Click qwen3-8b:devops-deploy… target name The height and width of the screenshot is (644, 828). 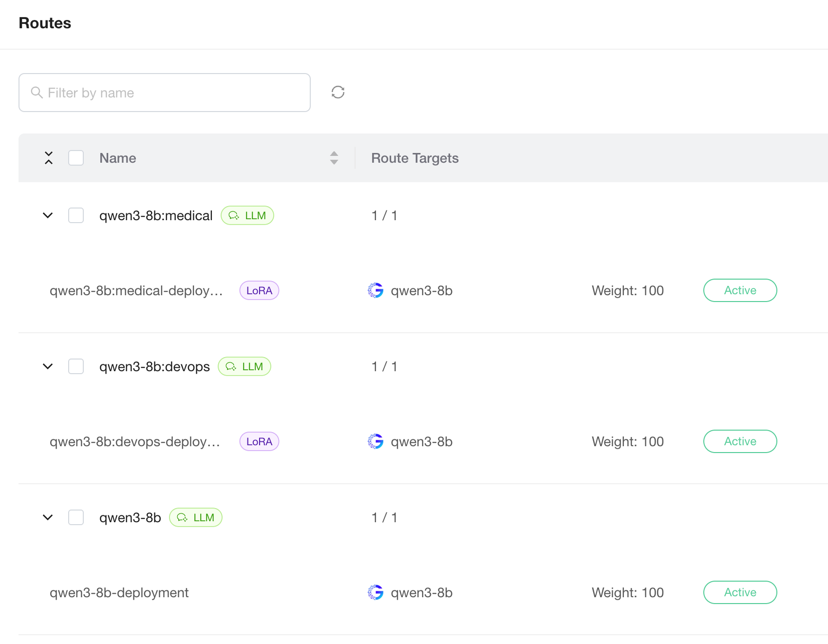click(x=135, y=441)
